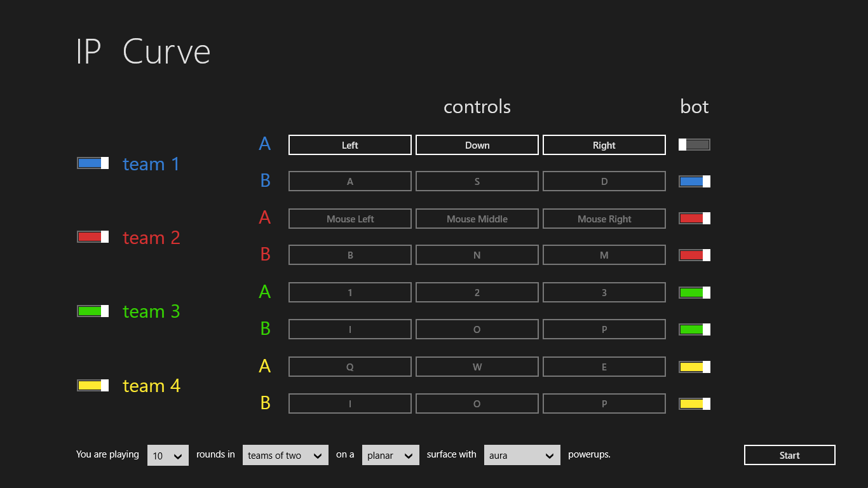Click the 'Left' control key button
Screen dimensions: 868x488
[350, 145]
